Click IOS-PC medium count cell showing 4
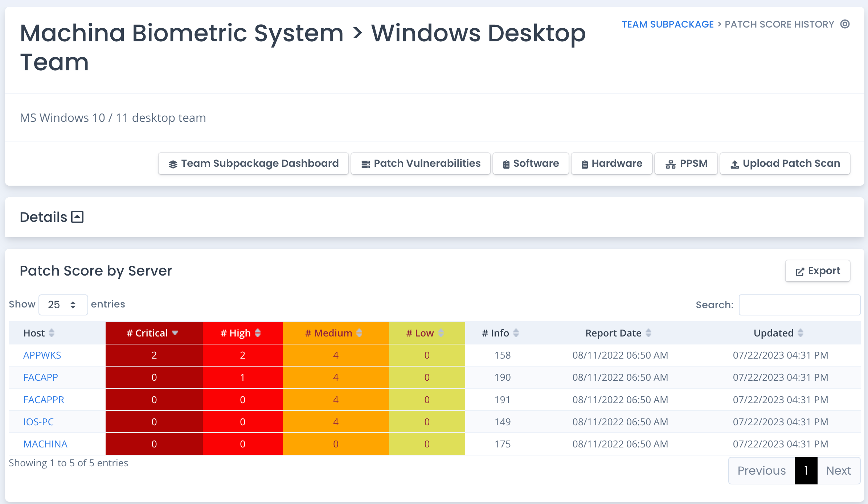Viewport: 868px width, 504px height. tap(336, 422)
